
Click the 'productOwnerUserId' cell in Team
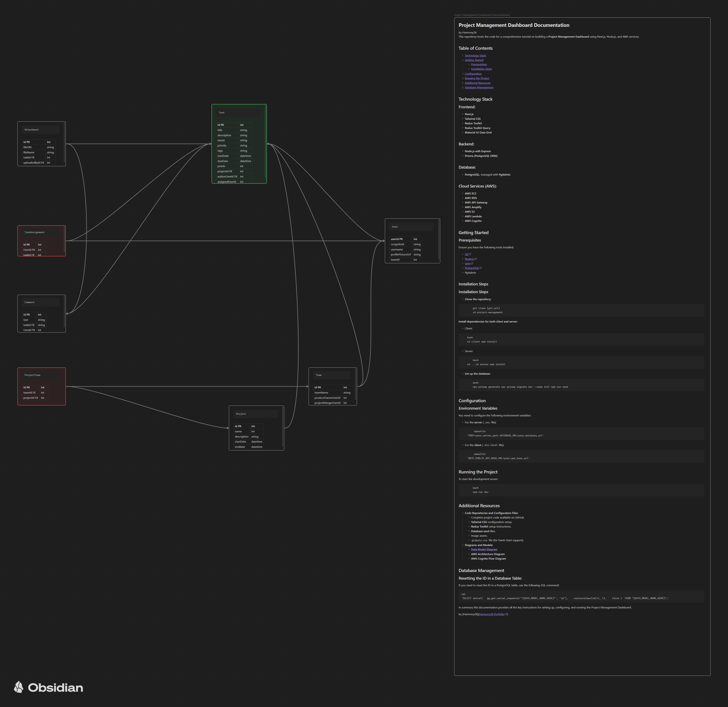pos(328,398)
